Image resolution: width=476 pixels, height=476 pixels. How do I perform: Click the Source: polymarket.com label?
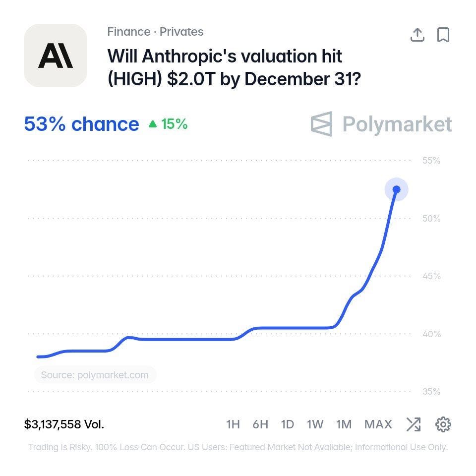tap(95, 375)
